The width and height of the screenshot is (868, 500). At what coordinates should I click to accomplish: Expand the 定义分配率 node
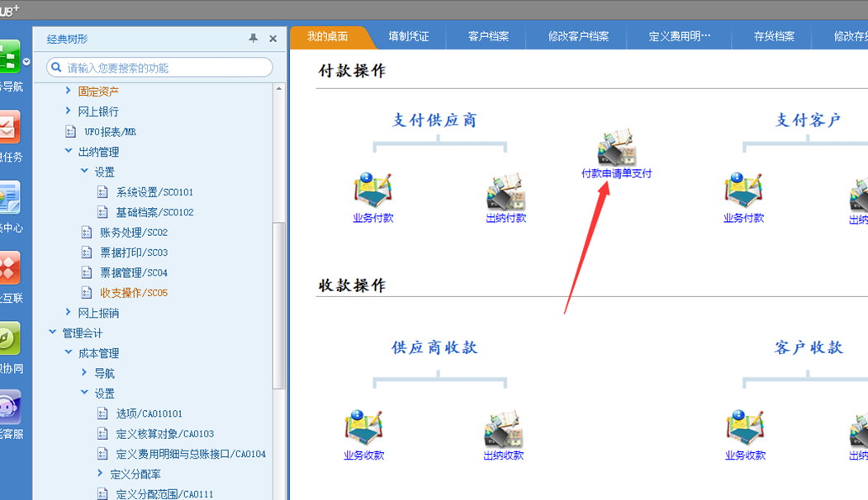(x=100, y=474)
